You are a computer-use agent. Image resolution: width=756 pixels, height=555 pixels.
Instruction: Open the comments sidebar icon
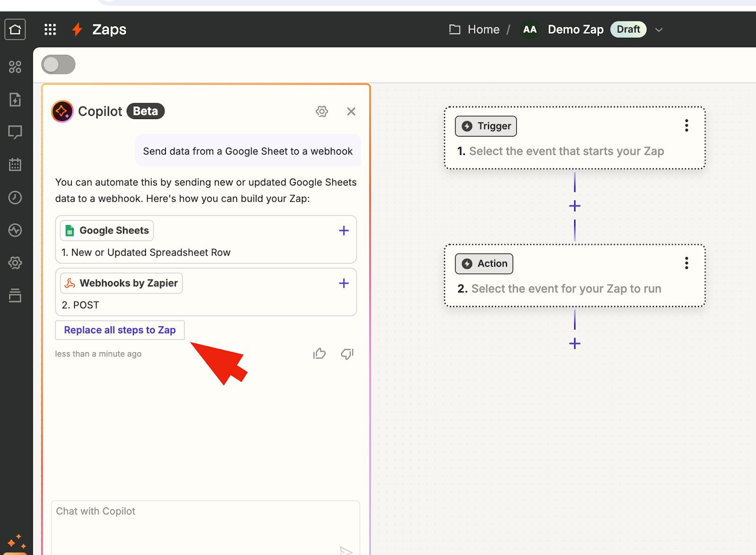pyautogui.click(x=15, y=132)
